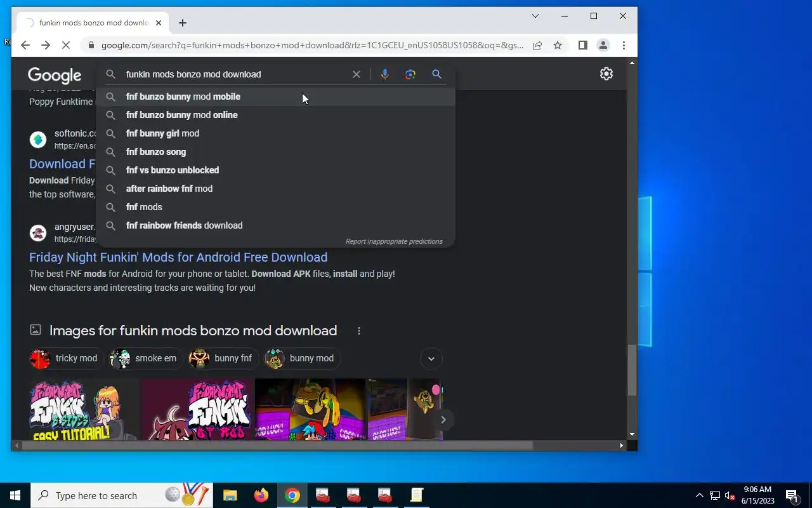812x508 pixels.
Task: Click the share this page icon
Action: coord(537,45)
